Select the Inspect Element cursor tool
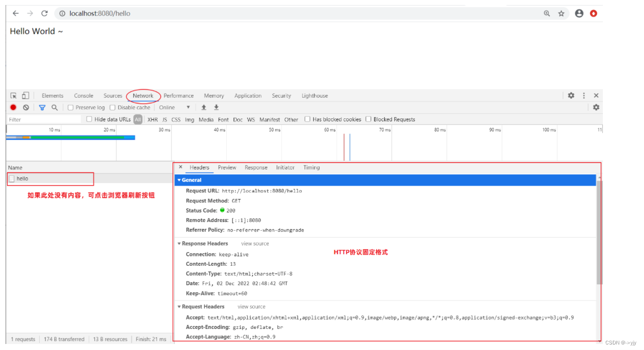Viewport: 644px width, 350px height. [x=13, y=95]
